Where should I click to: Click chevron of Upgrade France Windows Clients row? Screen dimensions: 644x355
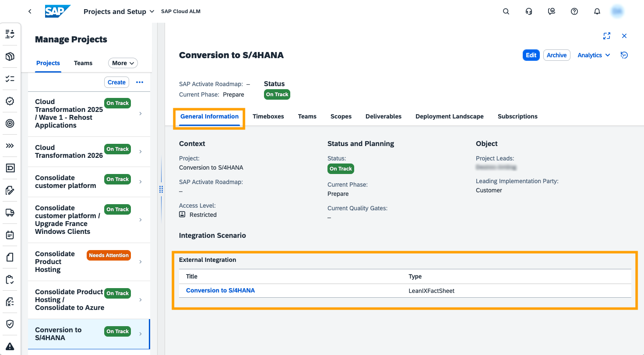[x=141, y=220]
